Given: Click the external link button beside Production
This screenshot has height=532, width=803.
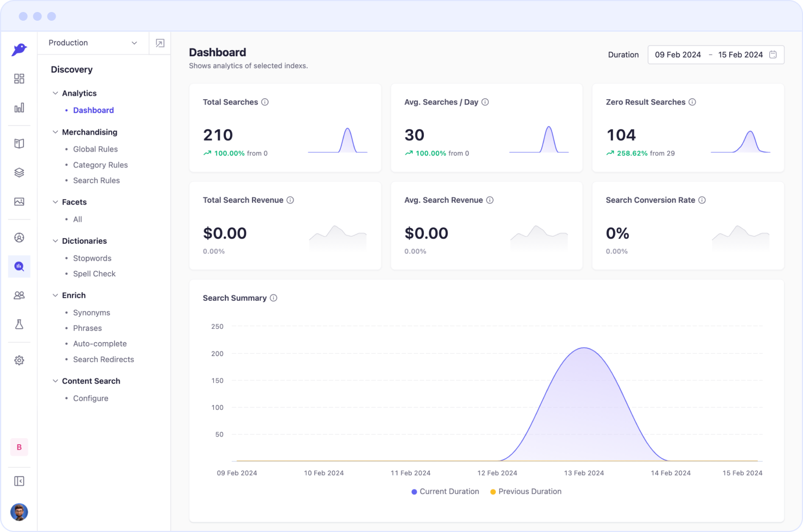Looking at the screenshot, I should coord(160,43).
